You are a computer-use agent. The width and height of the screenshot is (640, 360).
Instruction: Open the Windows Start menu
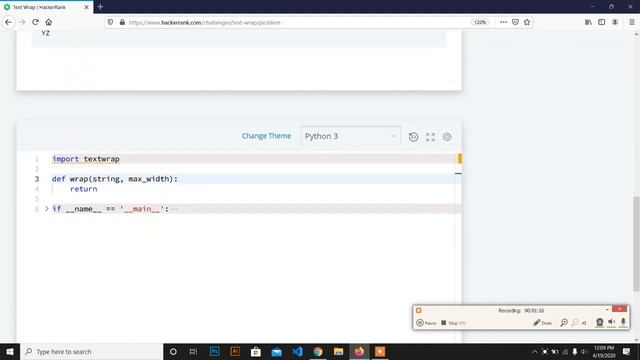(x=10, y=351)
